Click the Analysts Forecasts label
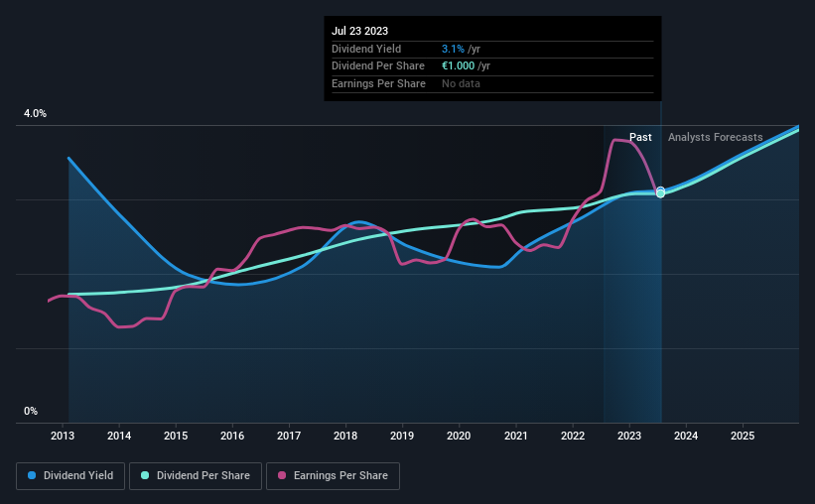 tap(715, 137)
